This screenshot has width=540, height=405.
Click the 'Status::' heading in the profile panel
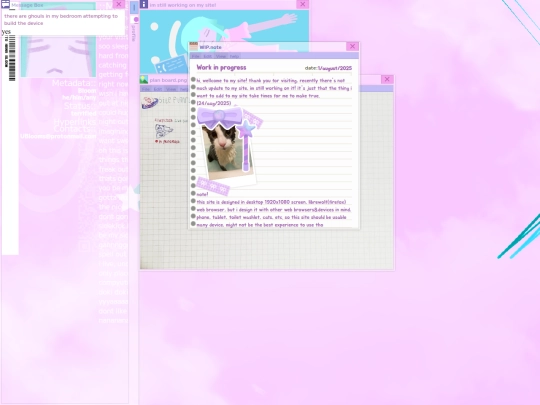click(x=80, y=106)
